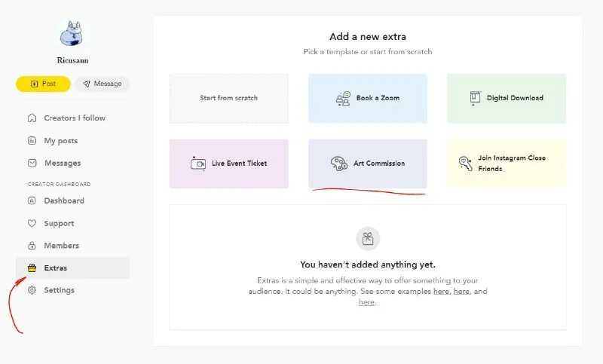
Task: Select the Digital Download book icon
Action: (x=475, y=98)
